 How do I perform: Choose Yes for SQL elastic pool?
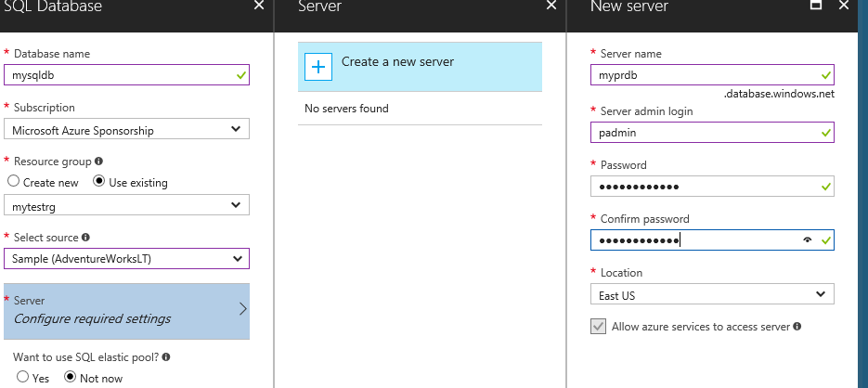22,377
